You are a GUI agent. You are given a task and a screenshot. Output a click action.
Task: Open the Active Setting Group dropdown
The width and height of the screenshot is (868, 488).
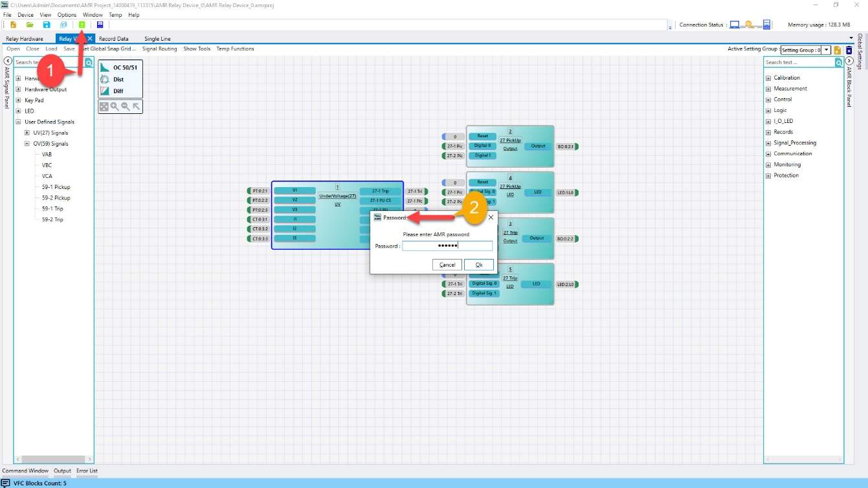tap(827, 50)
